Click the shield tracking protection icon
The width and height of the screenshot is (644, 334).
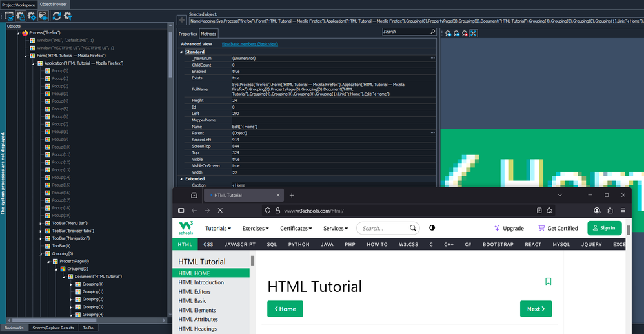(267, 210)
